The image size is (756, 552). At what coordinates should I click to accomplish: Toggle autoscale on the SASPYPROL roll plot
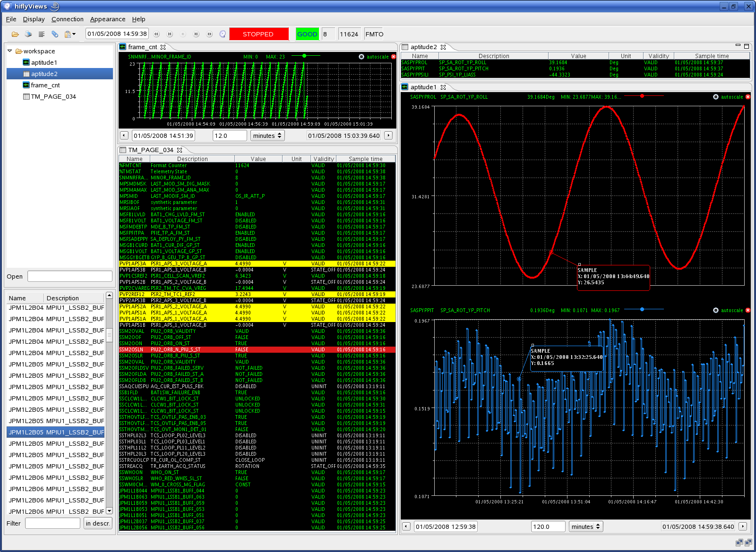coord(728,97)
